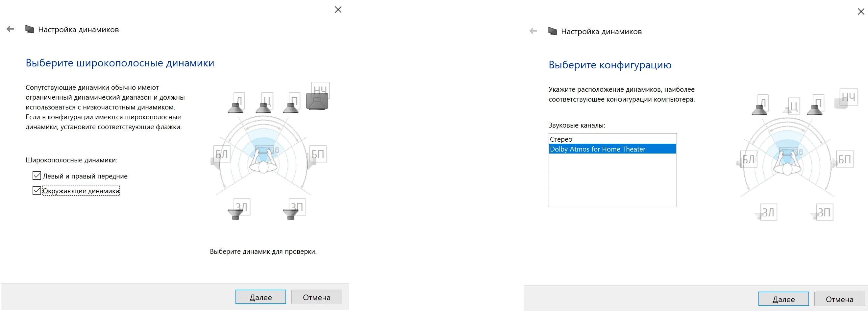
Task: Close the full-range speakers setup window
Action: coord(338,10)
